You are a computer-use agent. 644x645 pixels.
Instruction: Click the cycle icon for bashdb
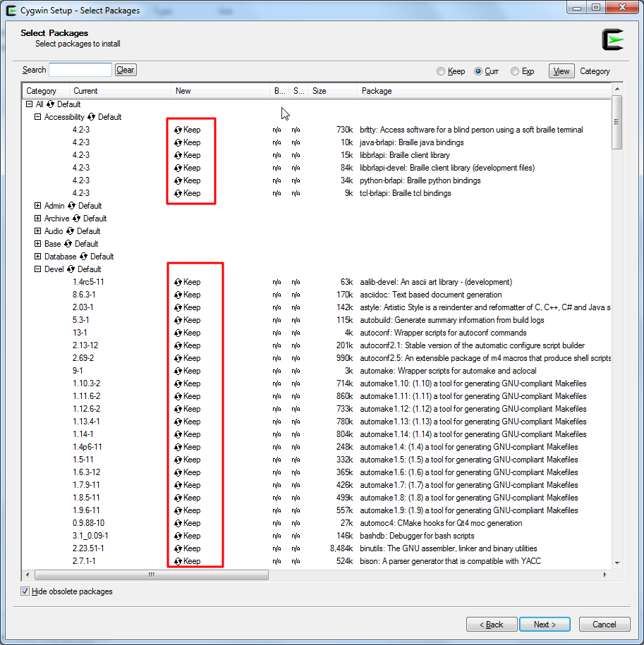point(178,536)
